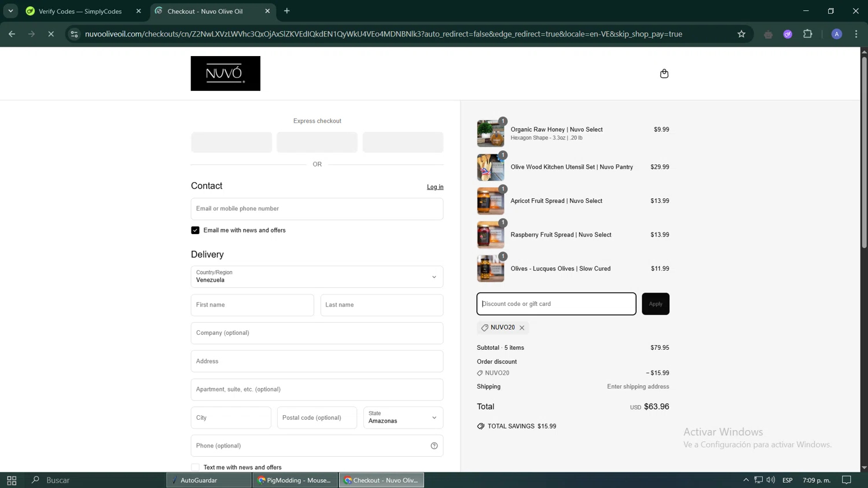Switch to the Verify Codes SimplyCodes tab
Viewport: 868px width, 488px height.
point(80,11)
